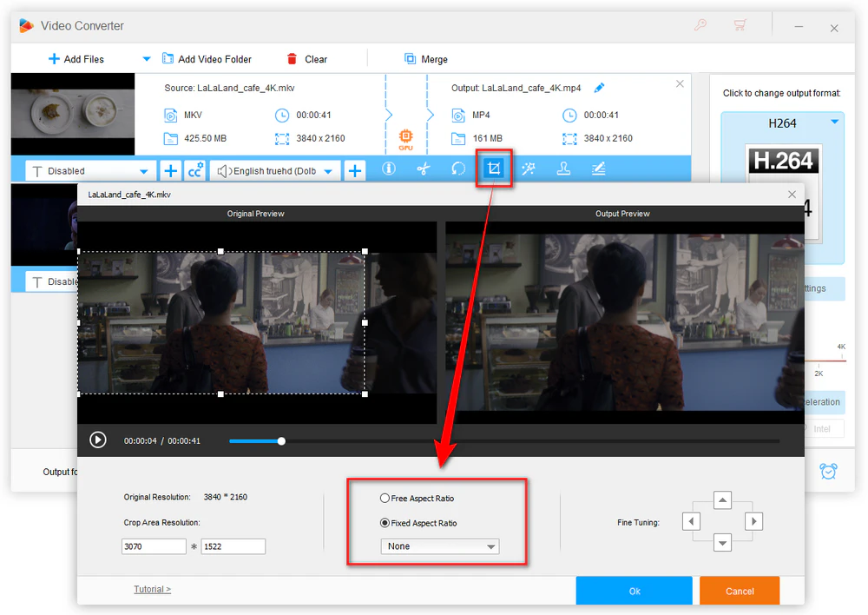Fine tune crop left arrow

coord(691,521)
